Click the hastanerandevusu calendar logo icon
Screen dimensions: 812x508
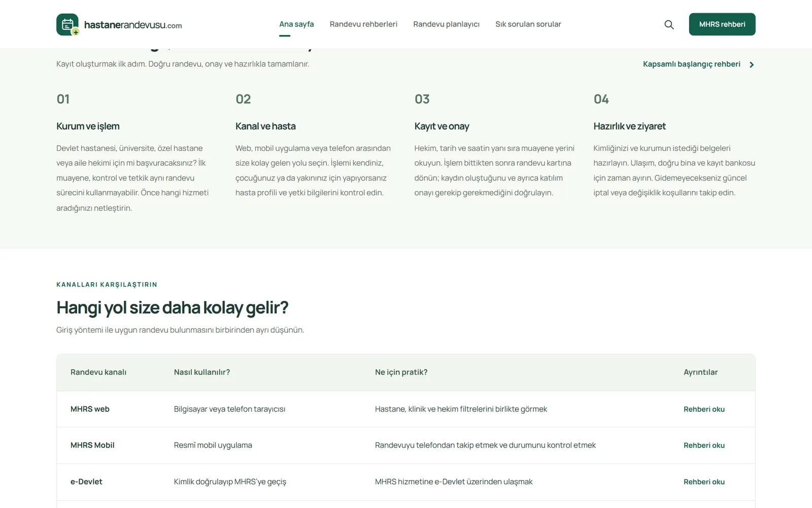click(67, 24)
